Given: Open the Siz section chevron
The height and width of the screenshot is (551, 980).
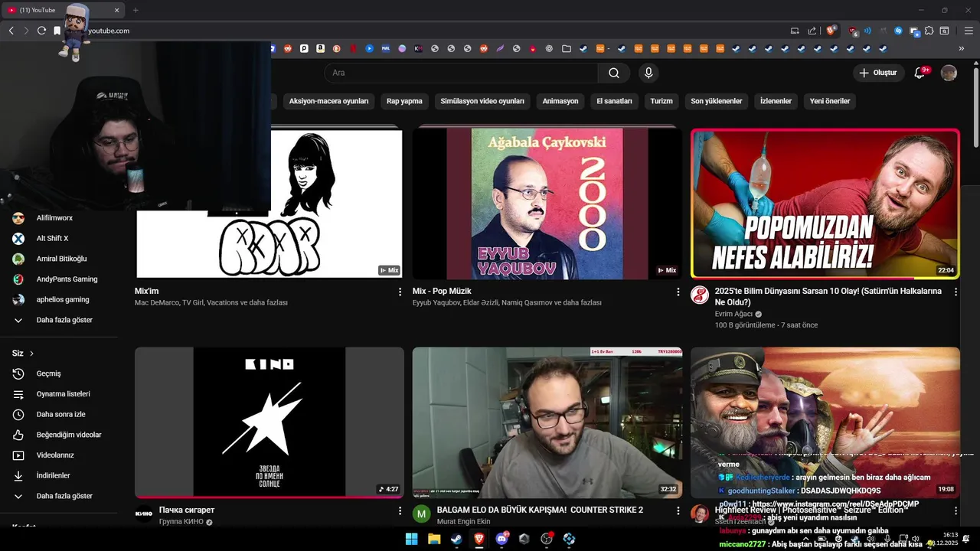Looking at the screenshot, I should pyautogui.click(x=31, y=354).
